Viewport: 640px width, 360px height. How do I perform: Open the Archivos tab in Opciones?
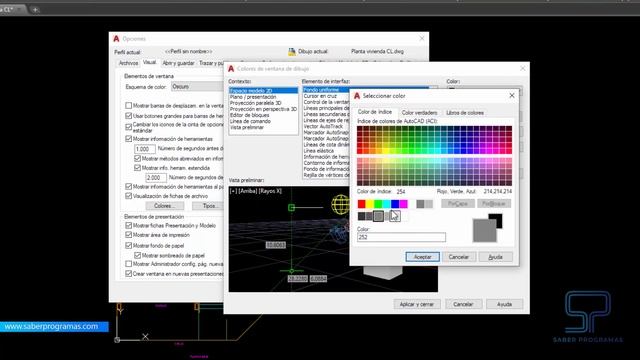point(128,63)
